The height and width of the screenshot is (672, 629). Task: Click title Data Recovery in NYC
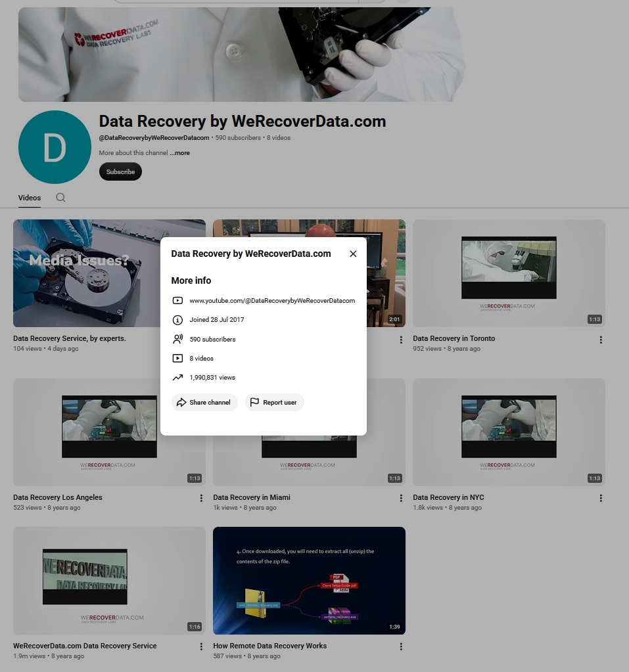448,497
